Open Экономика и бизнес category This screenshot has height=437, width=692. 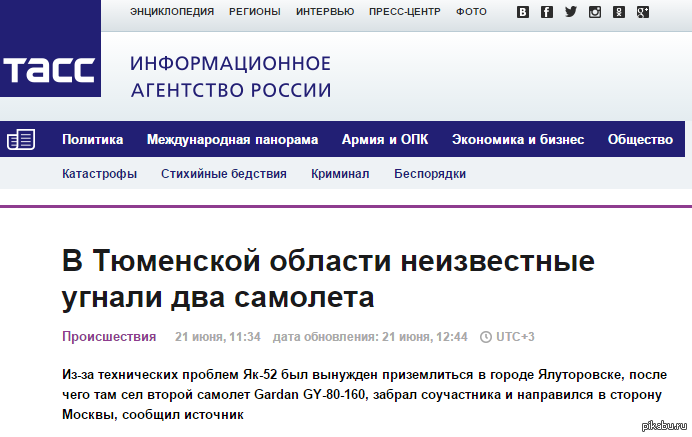click(518, 139)
